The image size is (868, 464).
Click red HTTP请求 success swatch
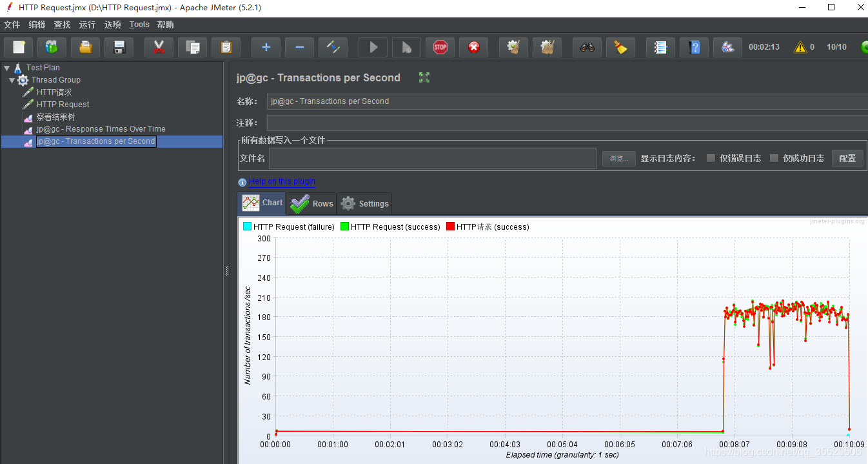tap(450, 227)
